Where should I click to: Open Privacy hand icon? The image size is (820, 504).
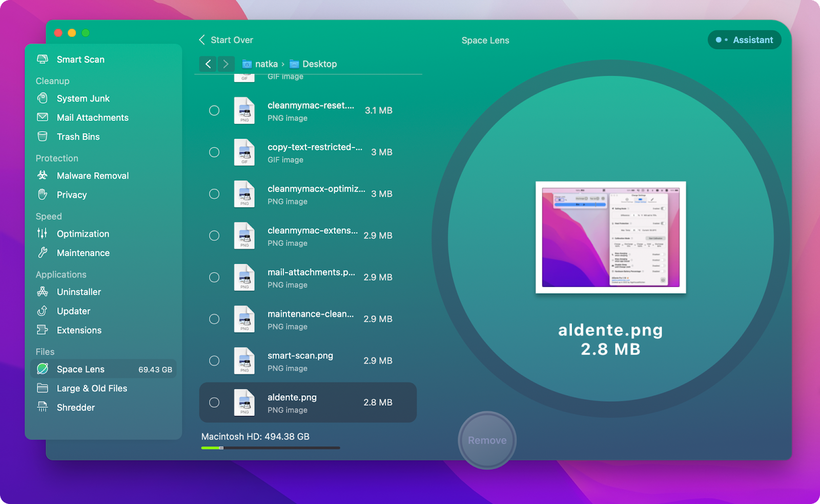[x=43, y=195]
